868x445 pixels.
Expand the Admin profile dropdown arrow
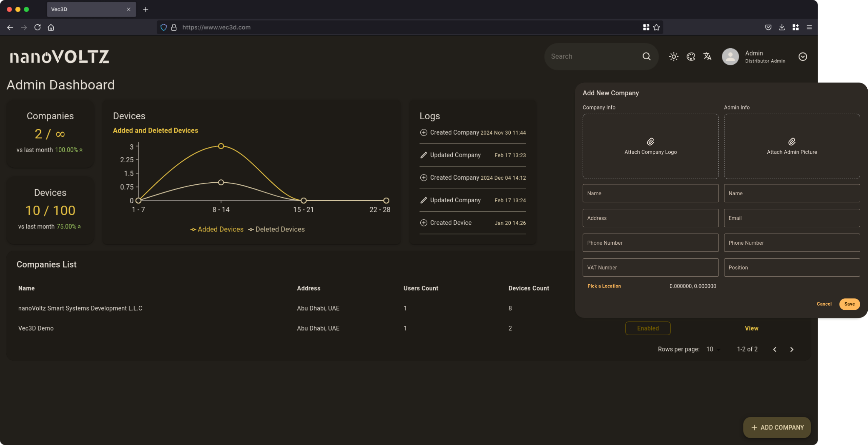click(803, 57)
